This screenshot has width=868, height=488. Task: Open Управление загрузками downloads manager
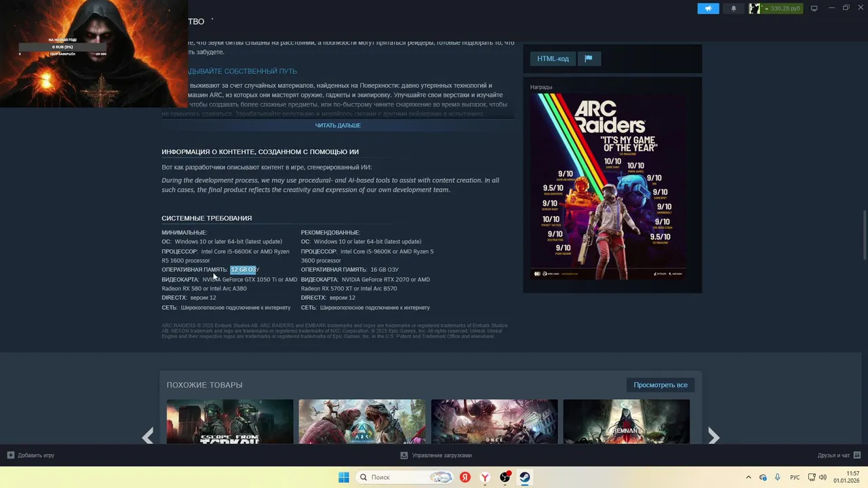[x=436, y=455]
